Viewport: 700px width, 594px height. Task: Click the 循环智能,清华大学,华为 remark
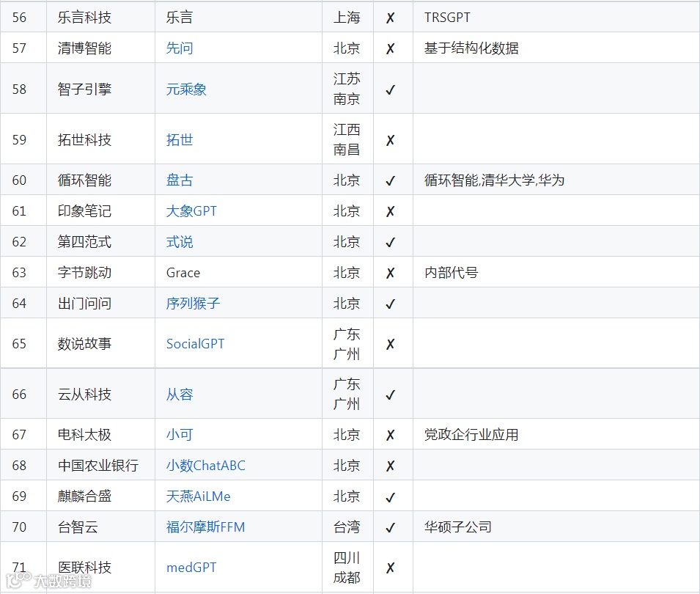(494, 180)
